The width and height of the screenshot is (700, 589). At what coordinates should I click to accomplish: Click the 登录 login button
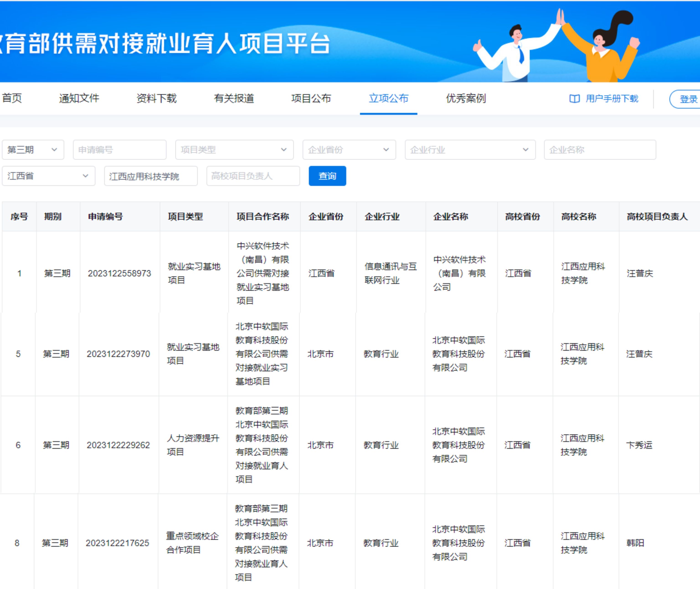pyautogui.click(x=688, y=99)
